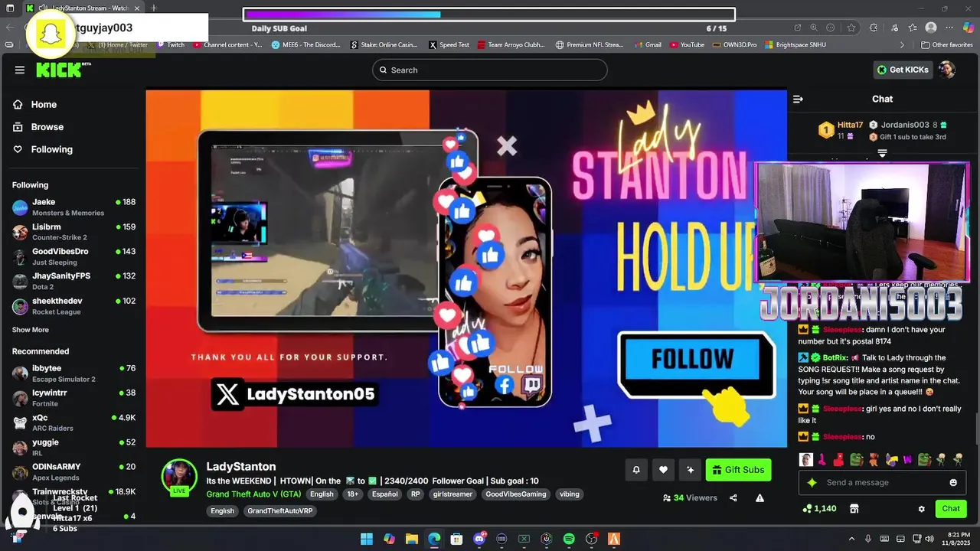Select the GoodVibesGaming tag
The width and height of the screenshot is (980, 551).
pos(516,494)
